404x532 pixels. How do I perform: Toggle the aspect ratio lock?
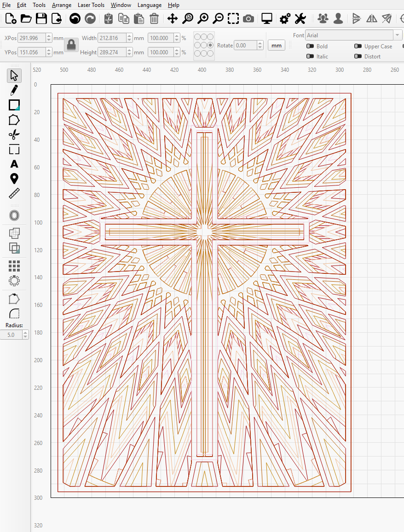click(x=71, y=45)
